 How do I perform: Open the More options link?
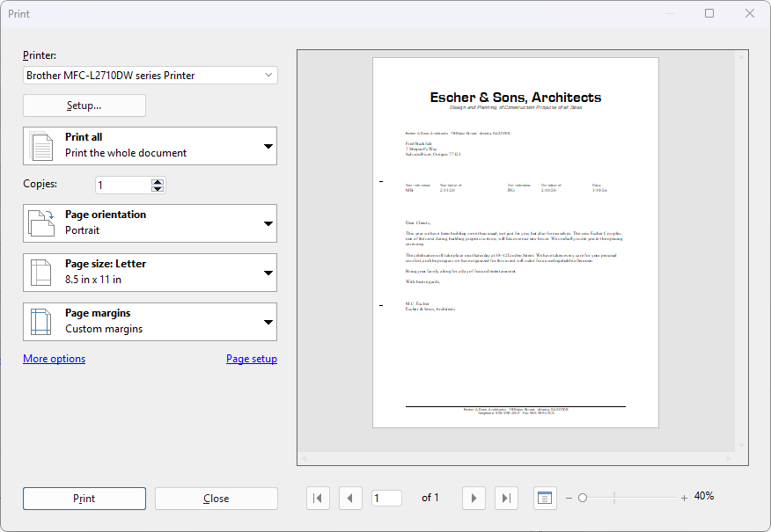[54, 358]
